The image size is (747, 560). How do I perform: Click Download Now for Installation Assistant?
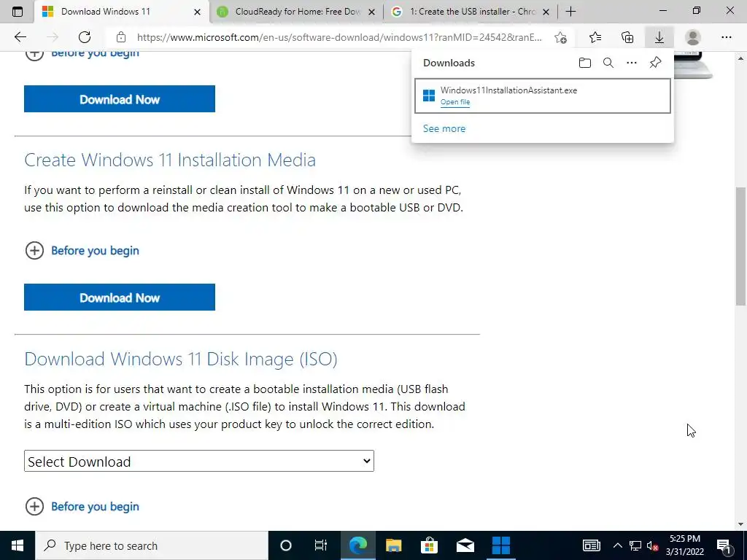point(120,99)
